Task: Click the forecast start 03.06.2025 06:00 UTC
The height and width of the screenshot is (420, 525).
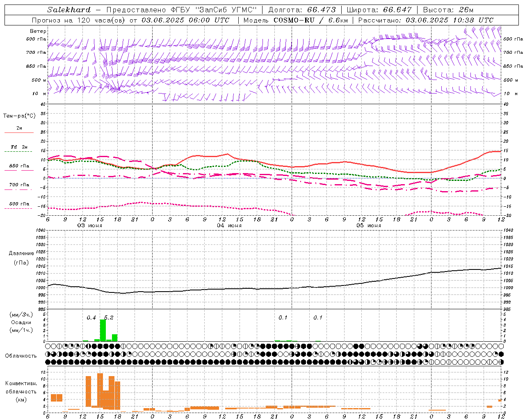Action: [185, 20]
